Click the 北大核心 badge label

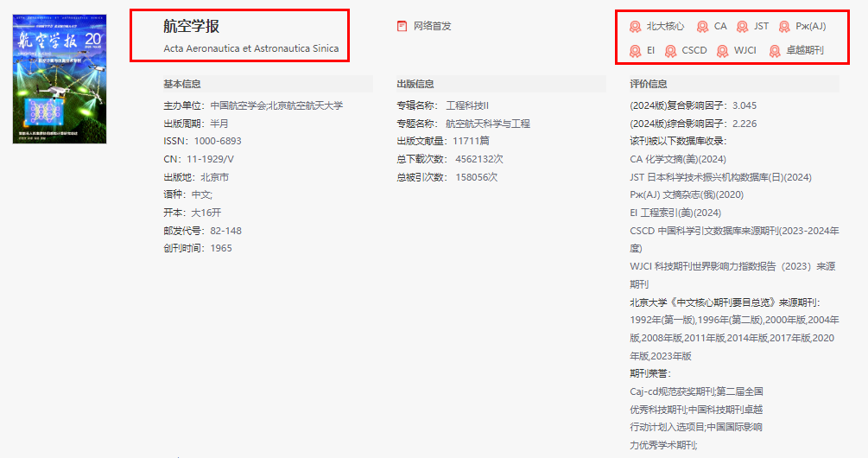(x=665, y=26)
